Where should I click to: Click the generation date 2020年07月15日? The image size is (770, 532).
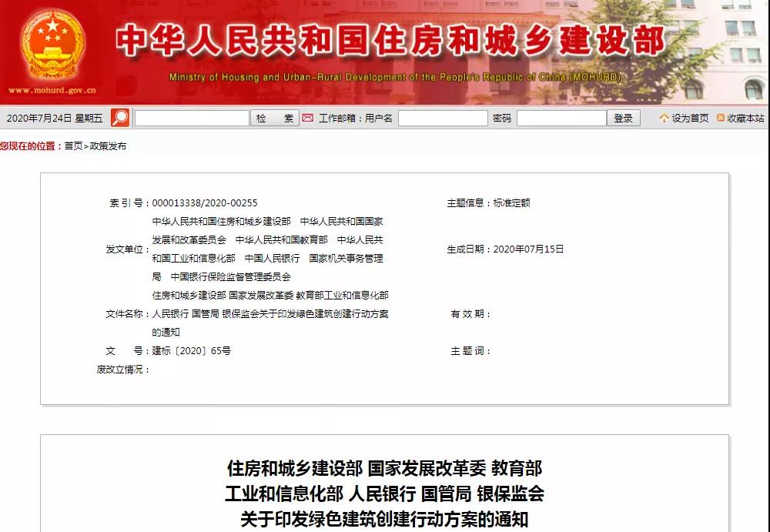[x=528, y=249]
